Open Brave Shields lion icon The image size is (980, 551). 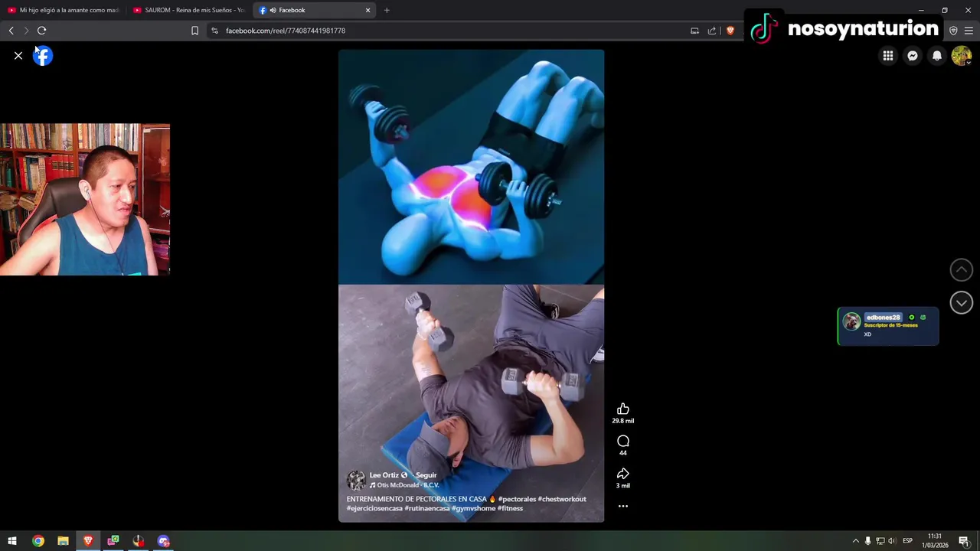[x=730, y=31]
